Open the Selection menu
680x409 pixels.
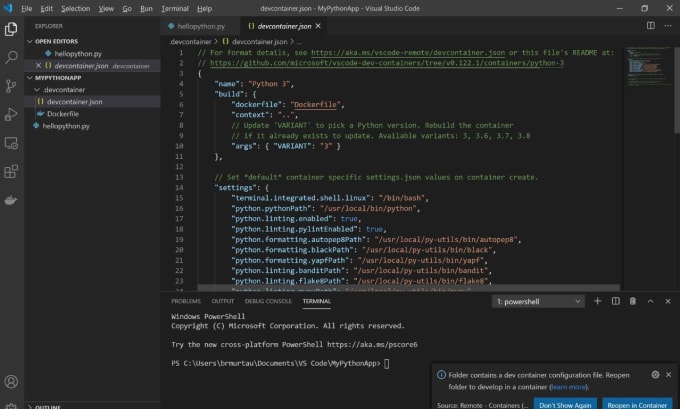pos(75,8)
